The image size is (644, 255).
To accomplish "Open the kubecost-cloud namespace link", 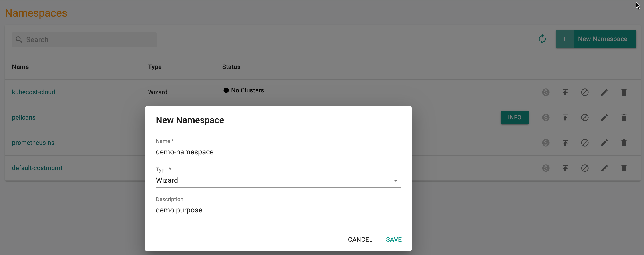I will pyautogui.click(x=34, y=92).
